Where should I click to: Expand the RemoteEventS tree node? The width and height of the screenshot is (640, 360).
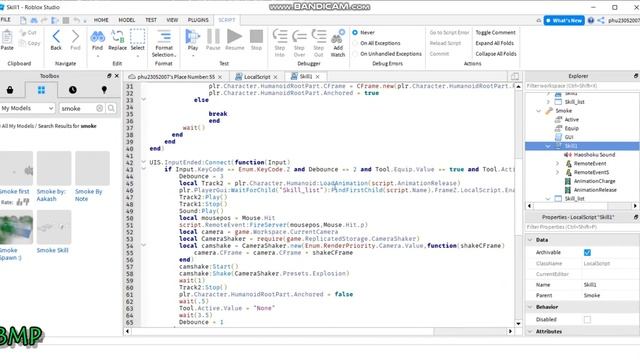[558, 172]
